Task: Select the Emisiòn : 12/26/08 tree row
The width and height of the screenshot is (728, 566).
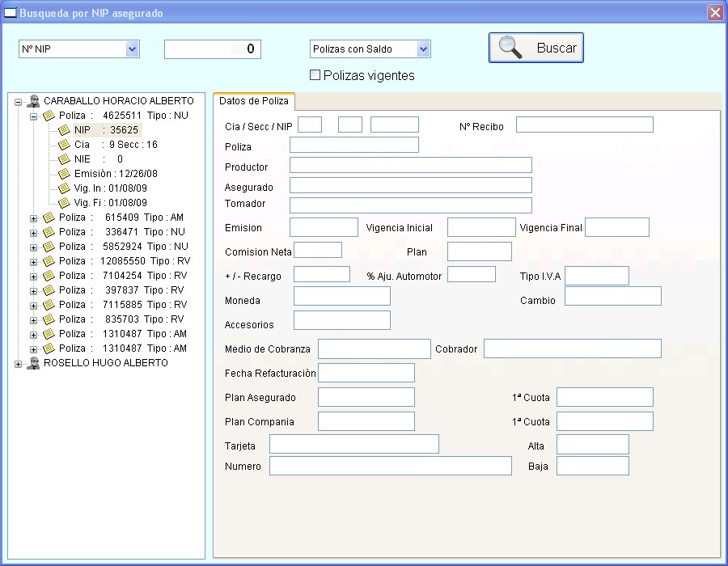Action: (116, 174)
